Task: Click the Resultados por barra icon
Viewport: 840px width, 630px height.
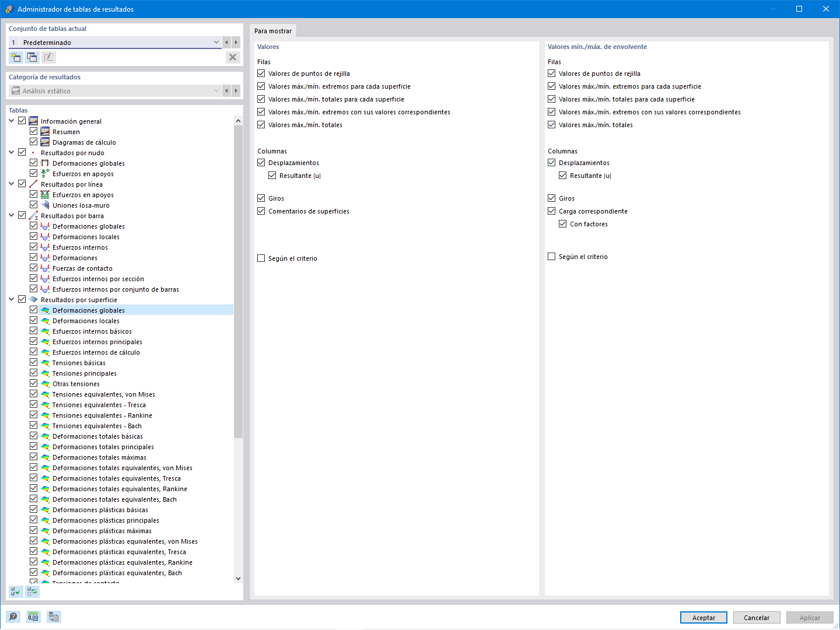Action: pos(33,216)
